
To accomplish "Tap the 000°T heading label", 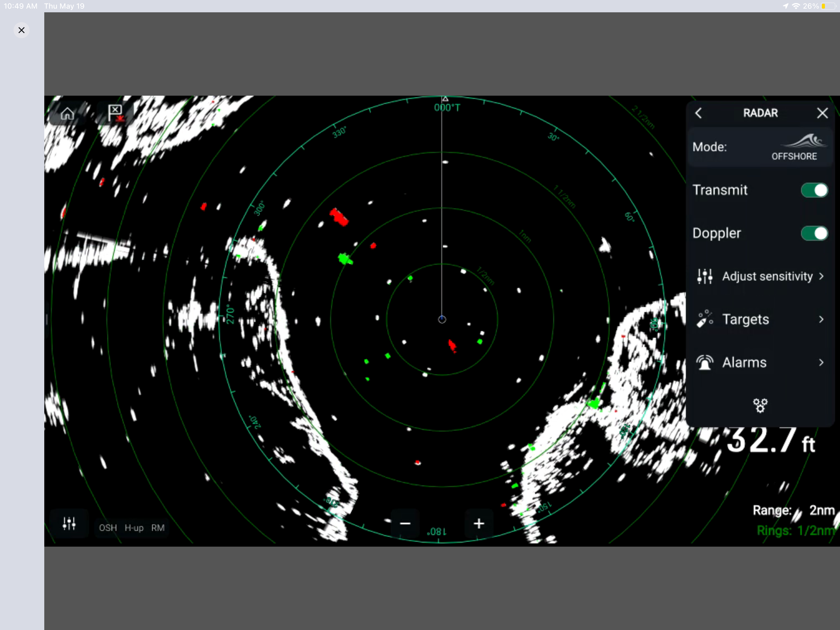I will [x=447, y=108].
